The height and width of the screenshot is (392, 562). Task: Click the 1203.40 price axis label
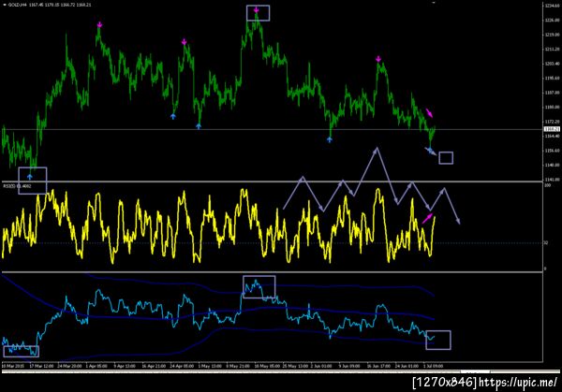[553, 64]
